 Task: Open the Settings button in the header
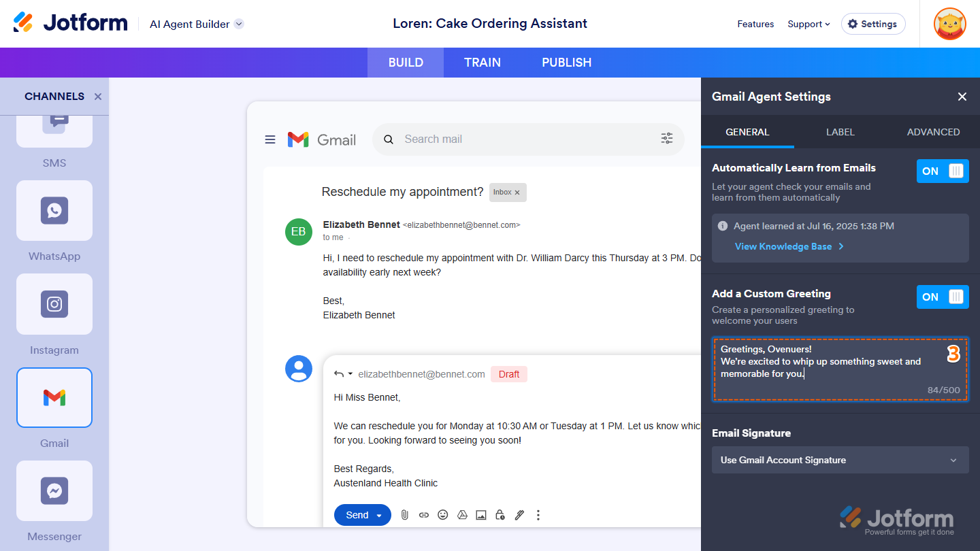(873, 24)
